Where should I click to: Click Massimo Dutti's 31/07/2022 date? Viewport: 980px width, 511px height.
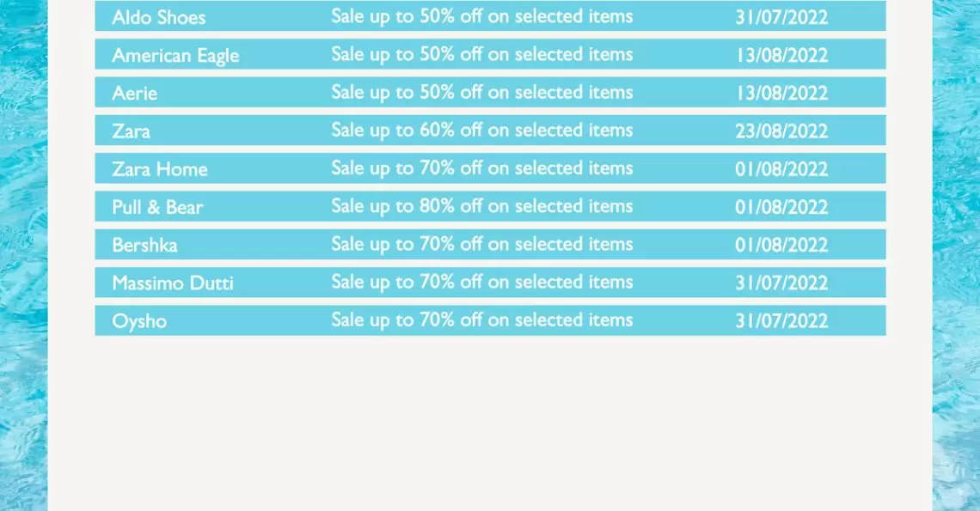click(781, 283)
